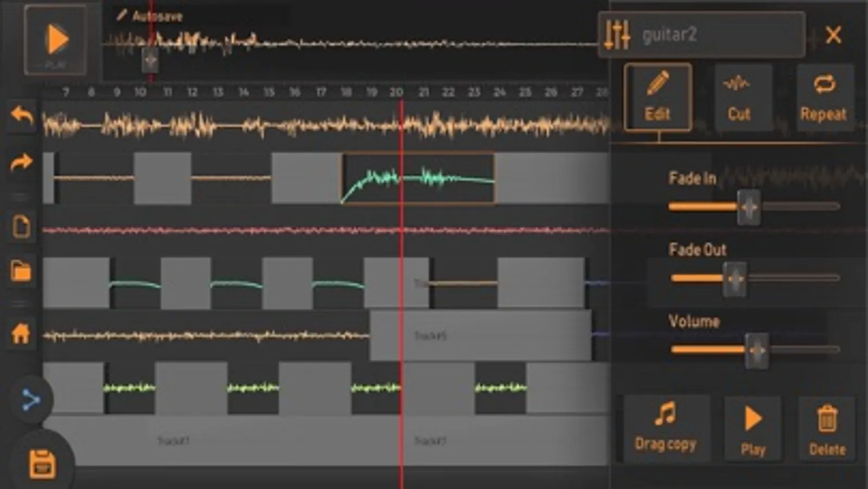
Task: Play the selected clip via panel Play
Action: click(x=753, y=429)
